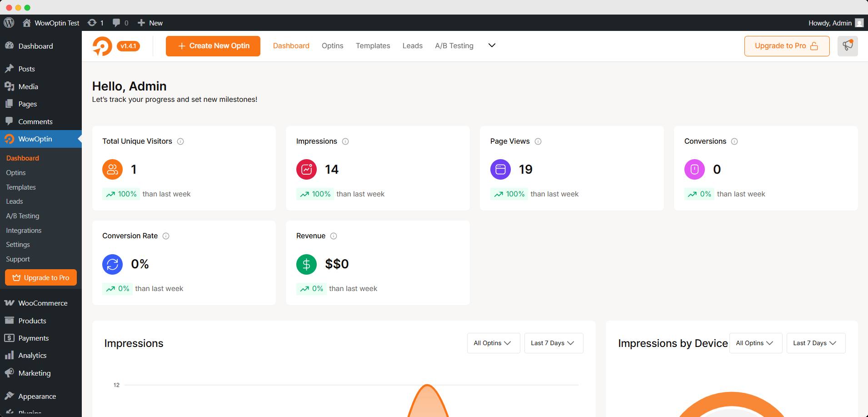
Task: Click the updates icon showing 1
Action: tap(95, 23)
